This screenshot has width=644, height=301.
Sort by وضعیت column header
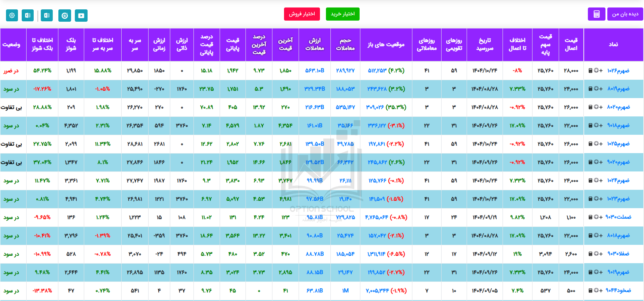(12, 44)
